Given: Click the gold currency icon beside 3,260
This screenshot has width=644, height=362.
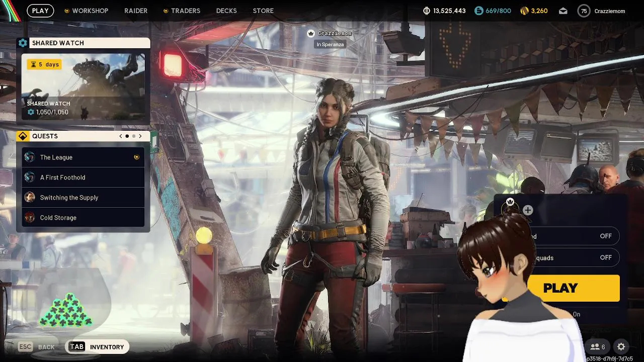Looking at the screenshot, I should (525, 11).
